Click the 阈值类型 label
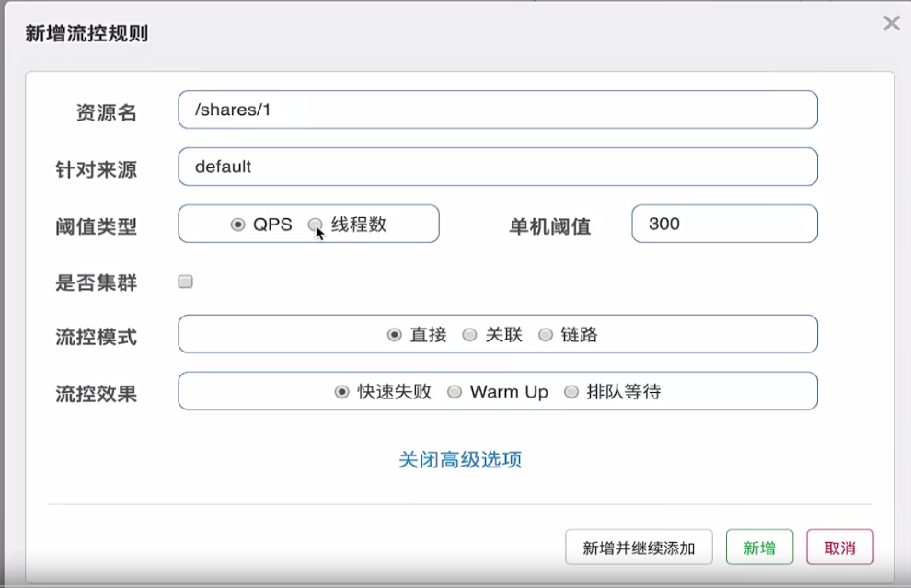911x588 pixels. pyautogui.click(x=96, y=226)
